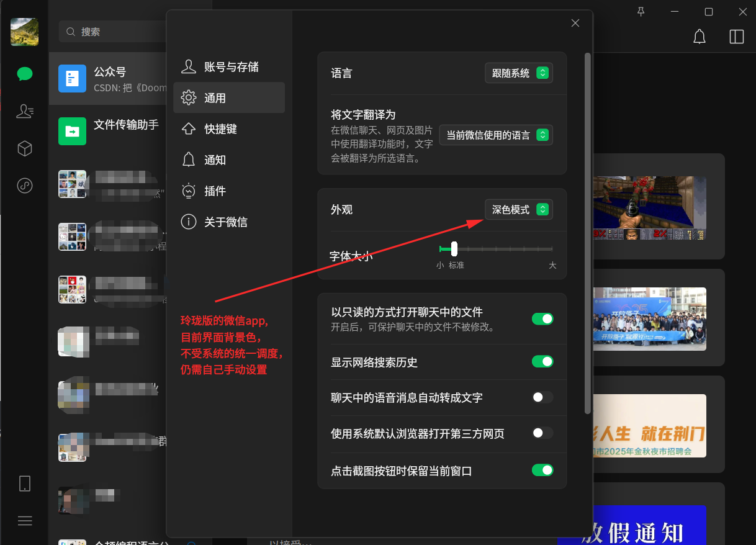The image size is (756, 545).
Task: Click the 字体大小 slider handle
Action: pos(454,249)
